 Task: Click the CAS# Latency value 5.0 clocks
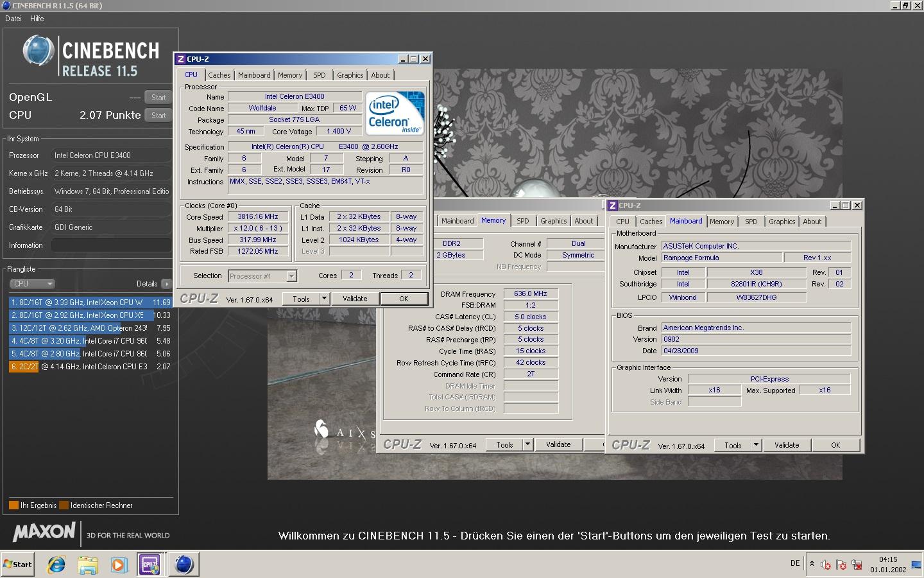531,317
